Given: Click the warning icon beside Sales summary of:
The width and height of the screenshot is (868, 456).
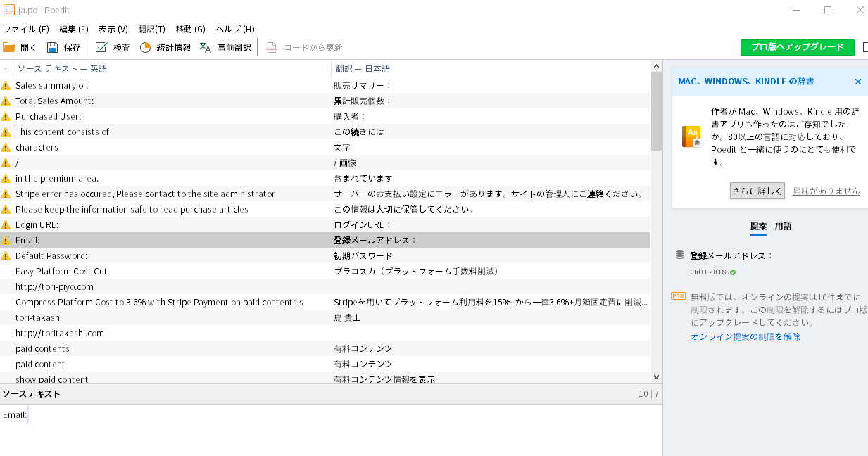Looking at the screenshot, I should [x=6, y=85].
